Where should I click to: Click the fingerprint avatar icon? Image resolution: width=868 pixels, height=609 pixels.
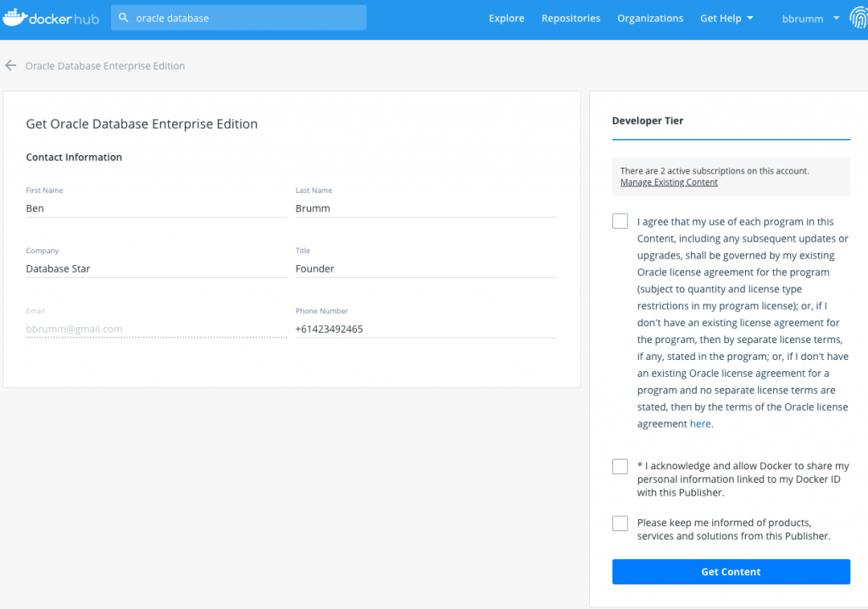point(857,19)
